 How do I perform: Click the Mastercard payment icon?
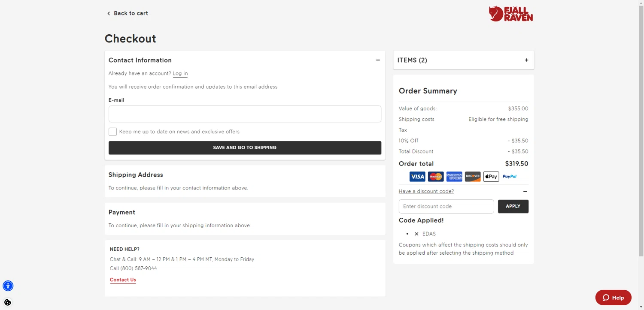(x=436, y=177)
